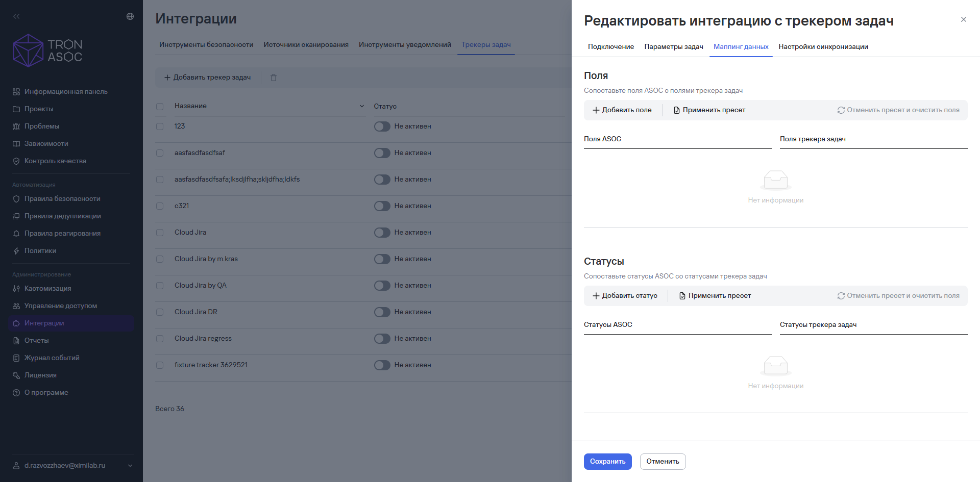Open Кастомизация settings

(x=47, y=289)
